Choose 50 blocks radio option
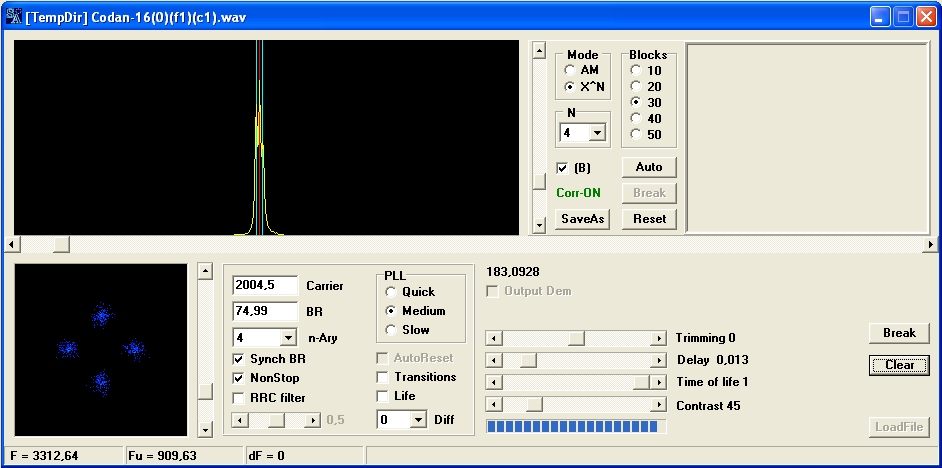The image size is (942, 468). click(635, 135)
